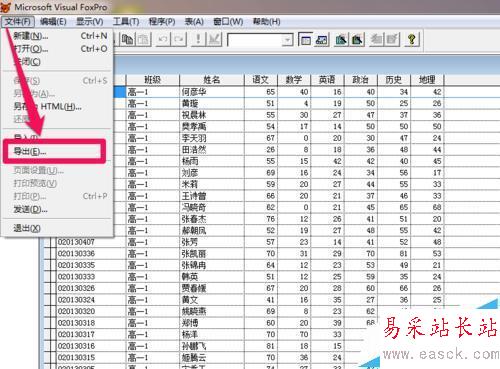The image size is (500, 369).
Task: Select 地理 score 68 for 冯晓奇
Action: pos(427,207)
